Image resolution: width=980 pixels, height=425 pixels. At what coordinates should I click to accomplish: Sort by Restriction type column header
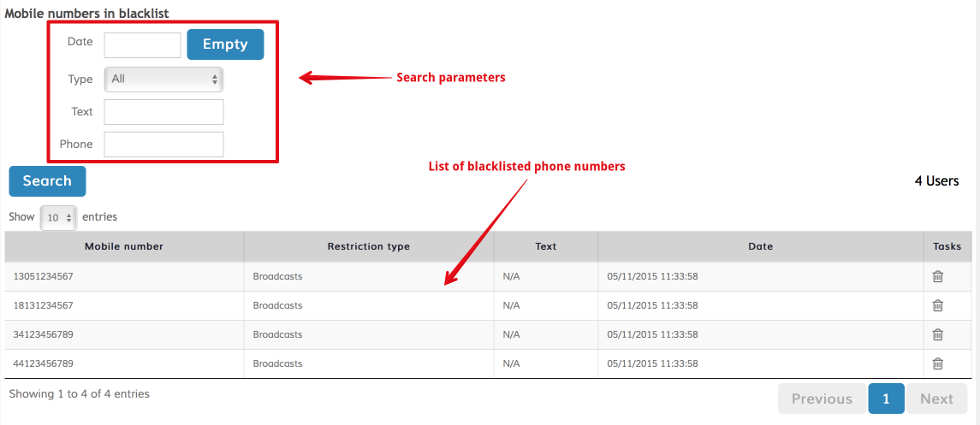tap(368, 246)
